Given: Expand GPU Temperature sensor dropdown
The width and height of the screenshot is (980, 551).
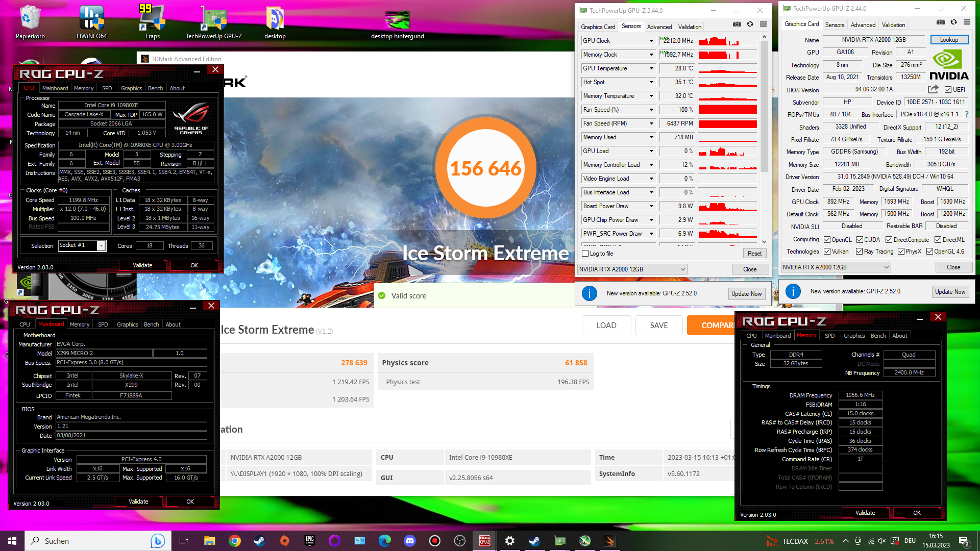Looking at the screenshot, I should coord(651,68).
